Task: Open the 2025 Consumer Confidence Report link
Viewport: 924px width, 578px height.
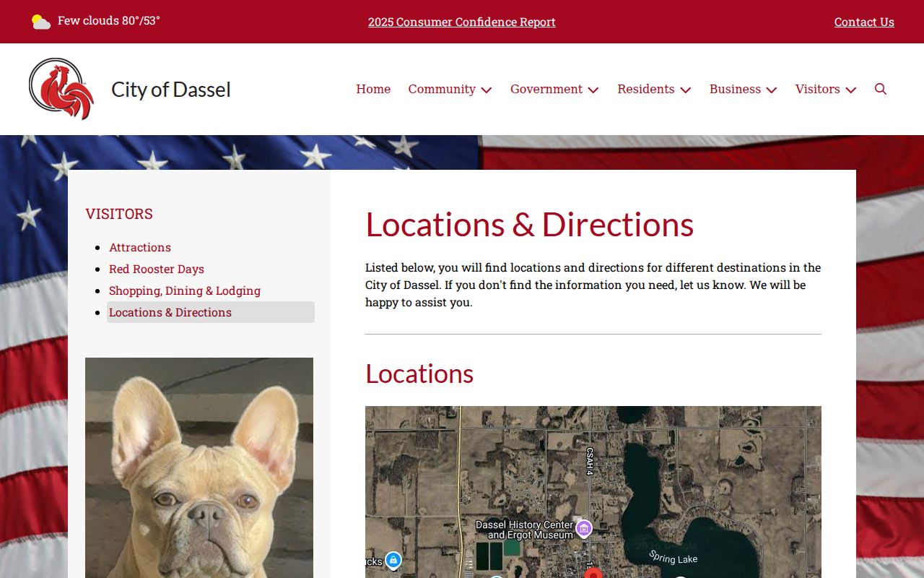Action: (462, 22)
